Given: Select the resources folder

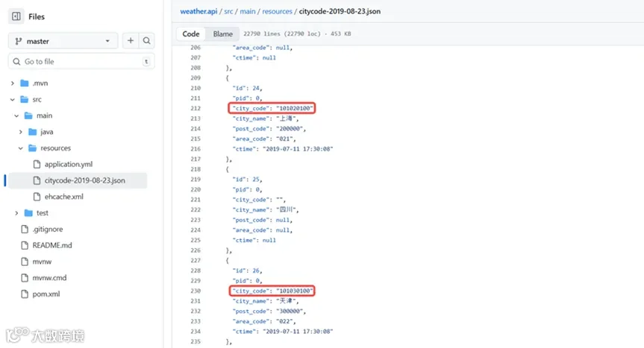Looking at the screenshot, I should click(x=55, y=148).
